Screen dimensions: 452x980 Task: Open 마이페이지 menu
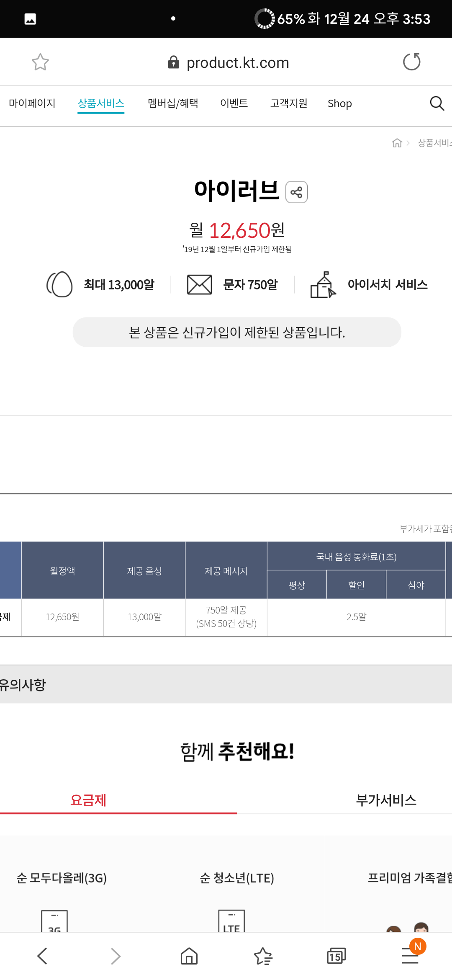click(32, 103)
